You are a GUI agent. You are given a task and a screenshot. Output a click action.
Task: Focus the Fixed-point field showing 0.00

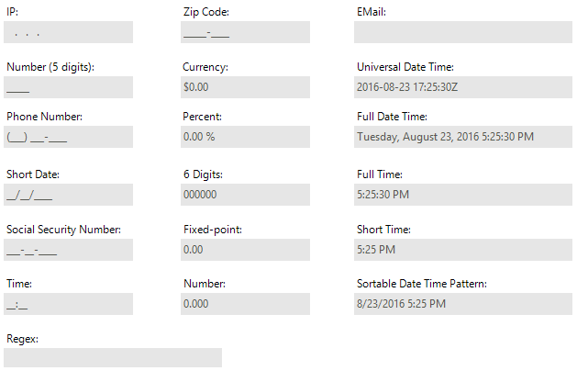[245, 250]
